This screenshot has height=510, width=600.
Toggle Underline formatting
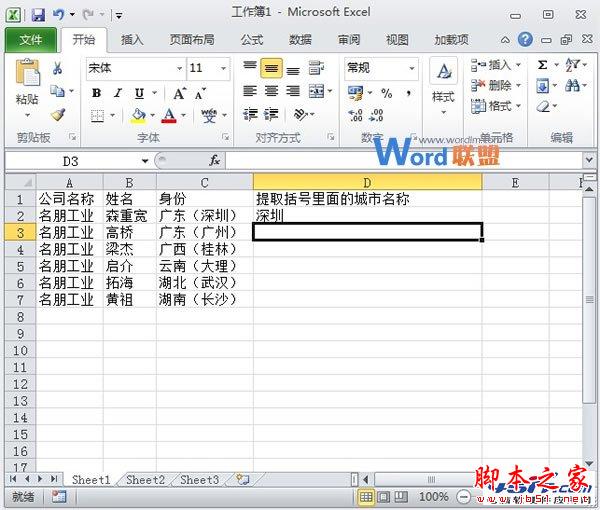(x=139, y=93)
